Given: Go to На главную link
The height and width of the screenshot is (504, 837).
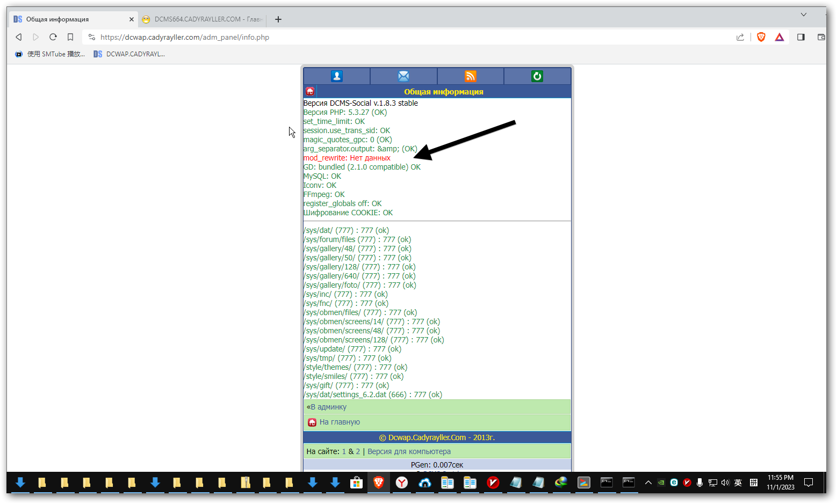Looking at the screenshot, I should tap(340, 422).
